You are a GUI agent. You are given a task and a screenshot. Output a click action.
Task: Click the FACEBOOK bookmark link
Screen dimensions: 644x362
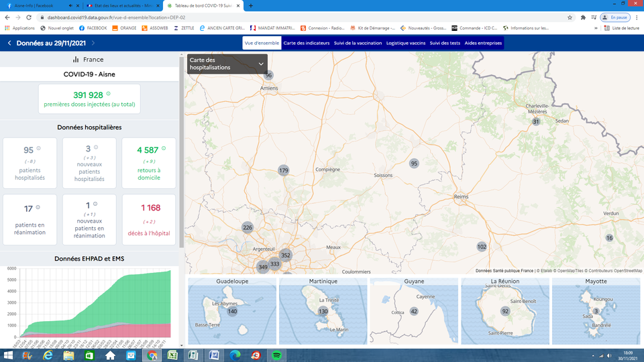pos(93,28)
